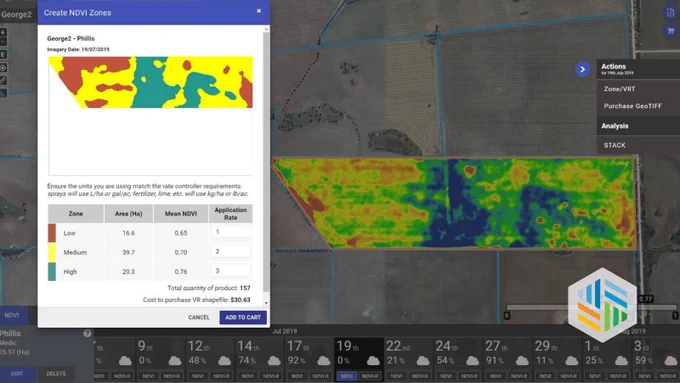Activate NDVI button under the 22nd
Screen dimensions: 680x383
coord(396,376)
